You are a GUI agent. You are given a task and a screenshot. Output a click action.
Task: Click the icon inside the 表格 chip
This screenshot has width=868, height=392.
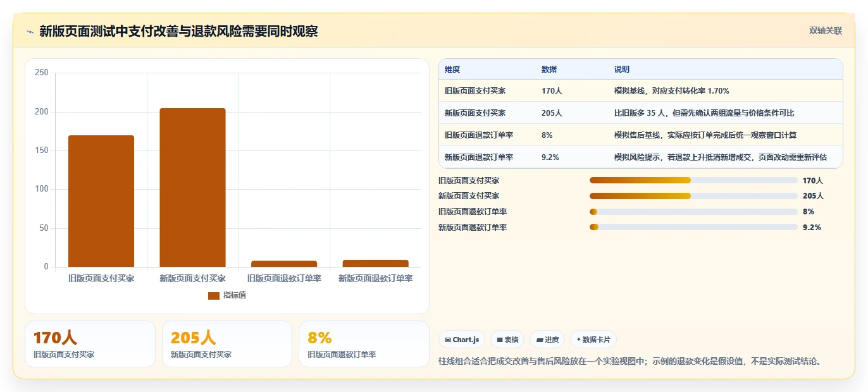(x=500, y=340)
